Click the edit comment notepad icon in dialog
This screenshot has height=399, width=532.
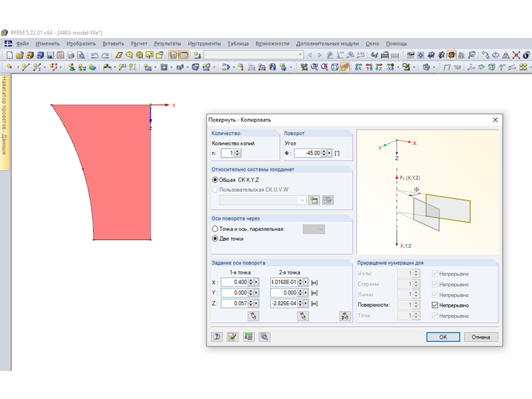(x=232, y=337)
